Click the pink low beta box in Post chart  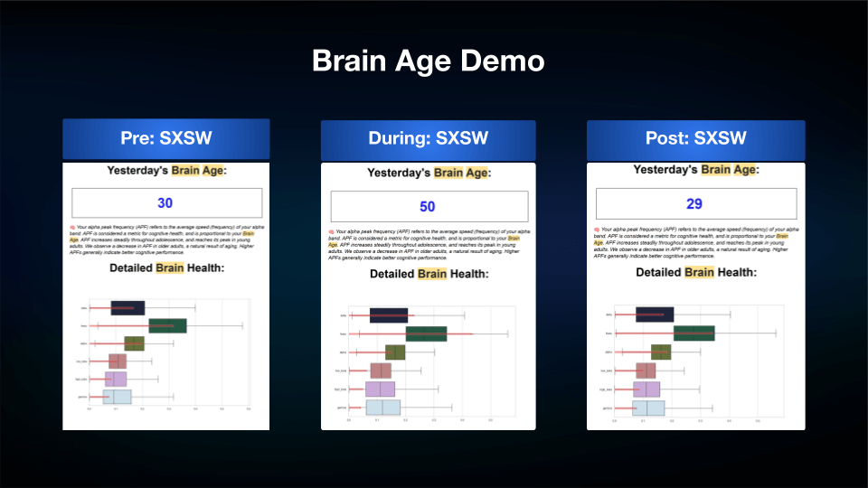[646, 371]
